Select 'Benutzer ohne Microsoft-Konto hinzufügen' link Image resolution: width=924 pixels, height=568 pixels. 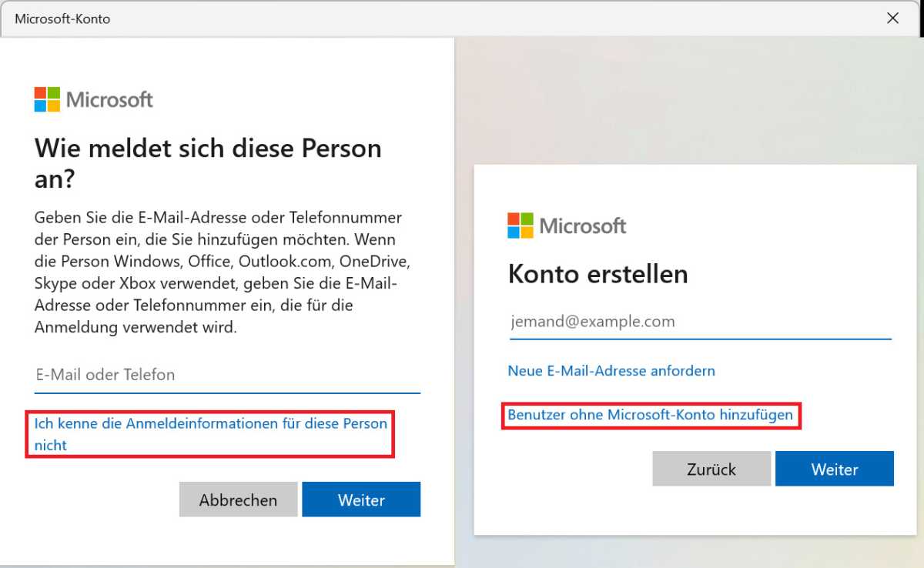[x=650, y=415]
